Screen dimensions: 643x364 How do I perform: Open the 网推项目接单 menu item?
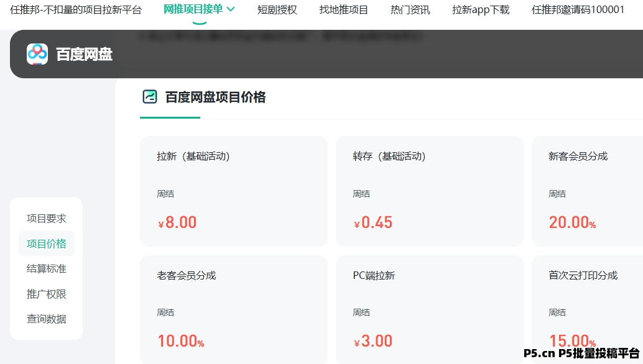[193, 9]
